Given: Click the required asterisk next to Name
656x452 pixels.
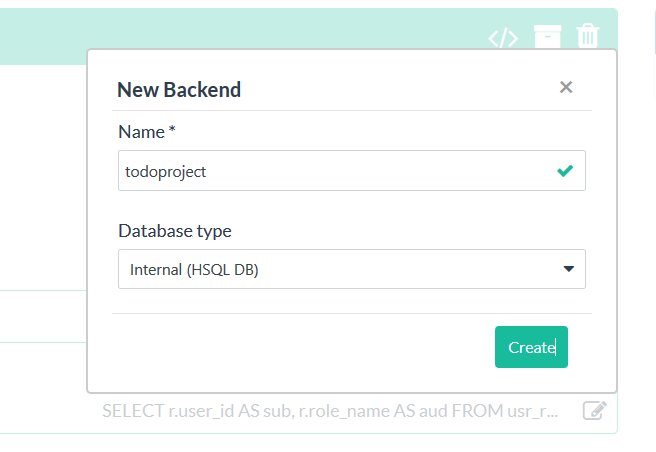Looking at the screenshot, I should pyautogui.click(x=172, y=128).
